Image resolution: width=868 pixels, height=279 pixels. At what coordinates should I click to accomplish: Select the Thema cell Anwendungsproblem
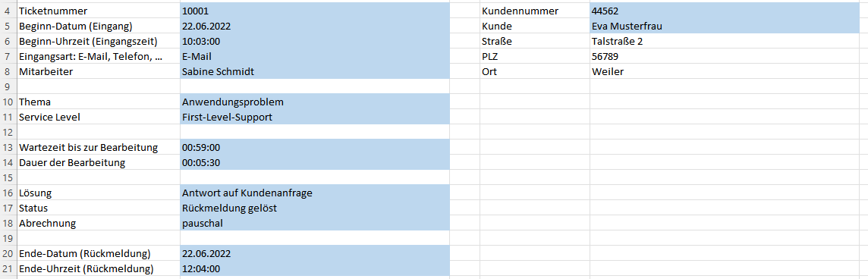tap(315, 102)
